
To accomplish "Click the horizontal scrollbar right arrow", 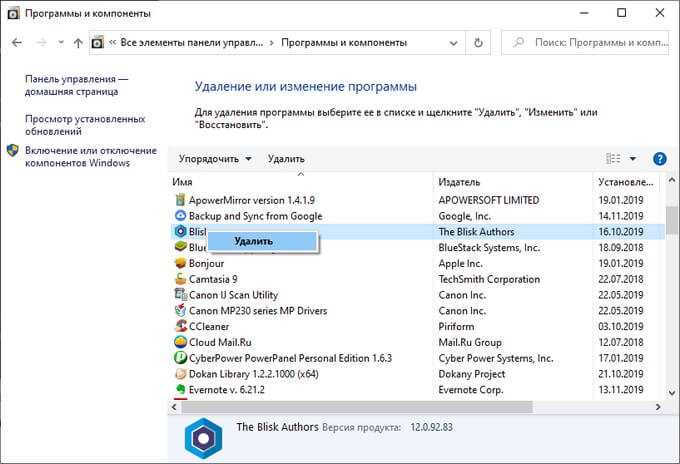I will [658, 407].
